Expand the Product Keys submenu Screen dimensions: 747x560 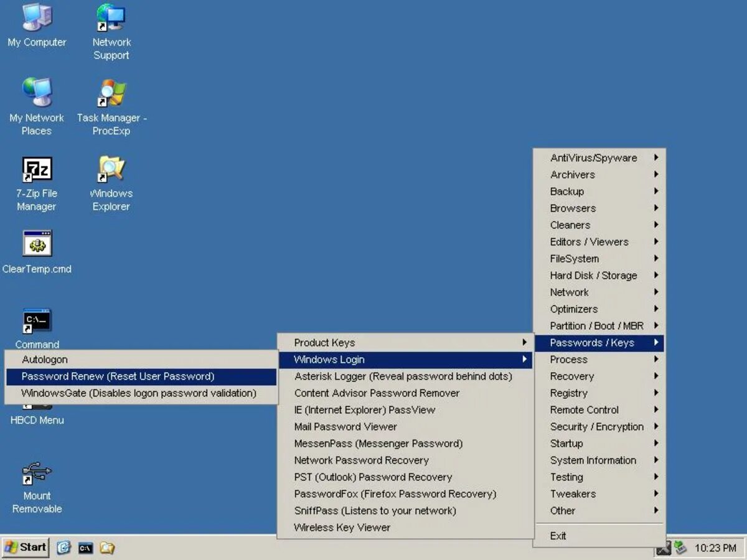[x=405, y=343]
